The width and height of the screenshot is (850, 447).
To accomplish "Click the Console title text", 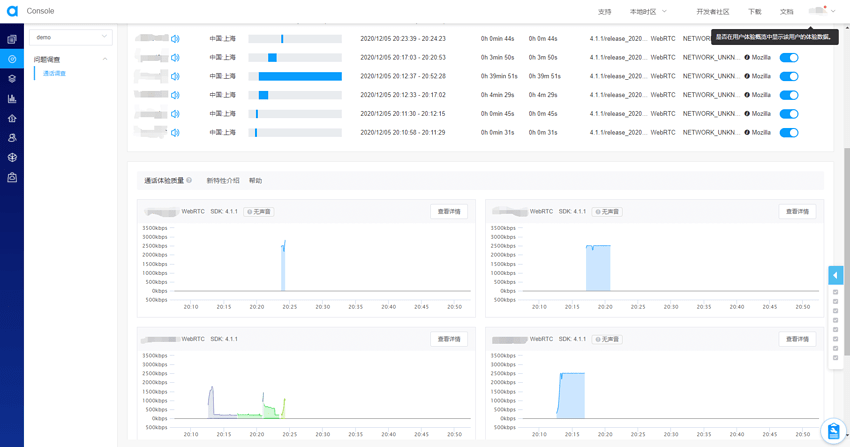I will [40, 11].
